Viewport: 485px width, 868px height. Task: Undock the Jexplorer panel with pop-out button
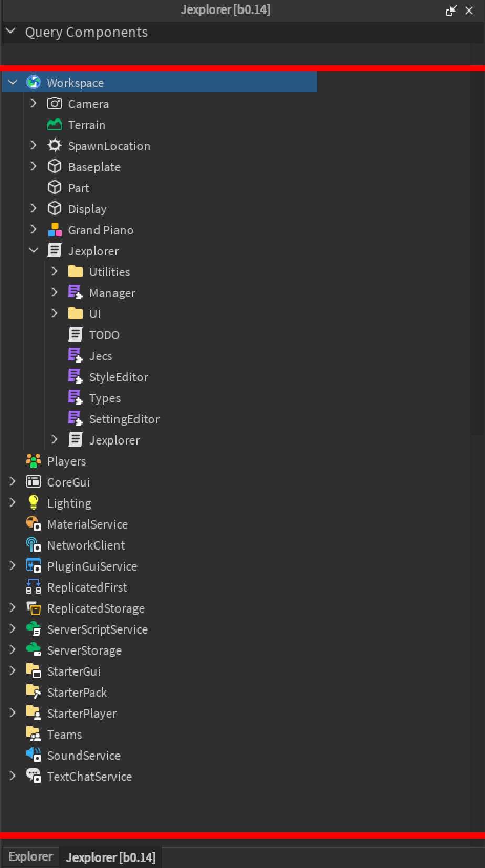451,11
